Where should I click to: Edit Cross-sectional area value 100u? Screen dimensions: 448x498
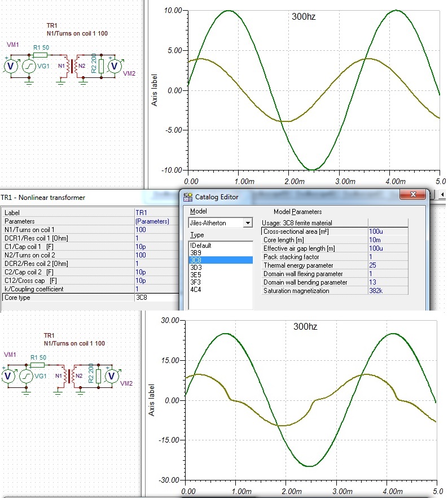coord(388,231)
